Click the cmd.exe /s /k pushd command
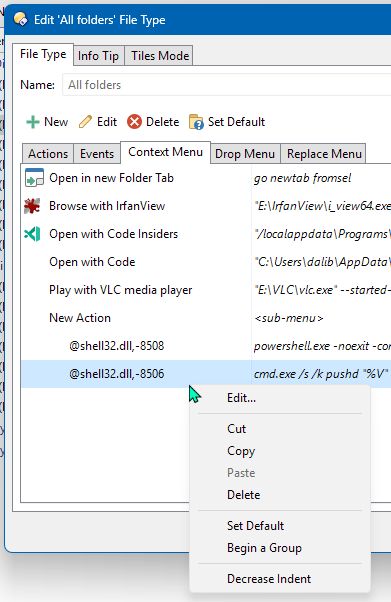Image resolution: width=391 pixels, height=602 pixels. 321,374
